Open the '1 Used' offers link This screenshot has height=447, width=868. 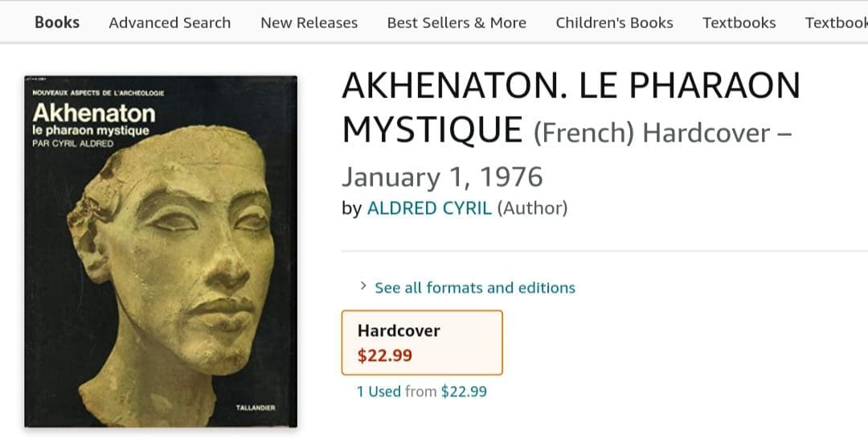click(x=379, y=392)
